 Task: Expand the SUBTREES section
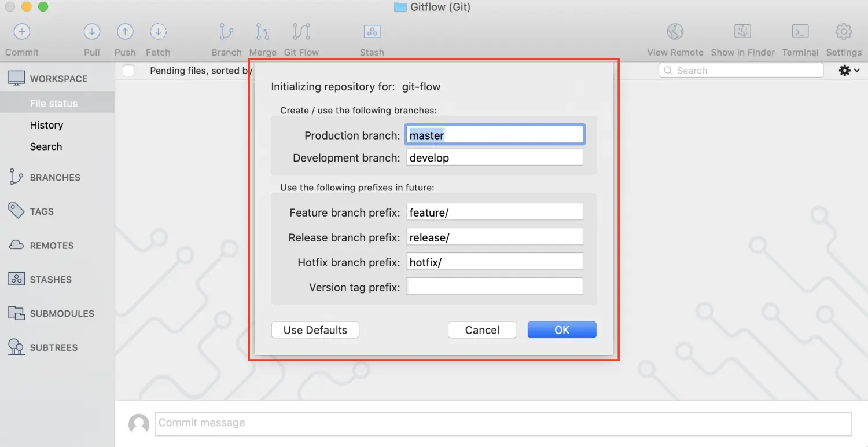54,347
